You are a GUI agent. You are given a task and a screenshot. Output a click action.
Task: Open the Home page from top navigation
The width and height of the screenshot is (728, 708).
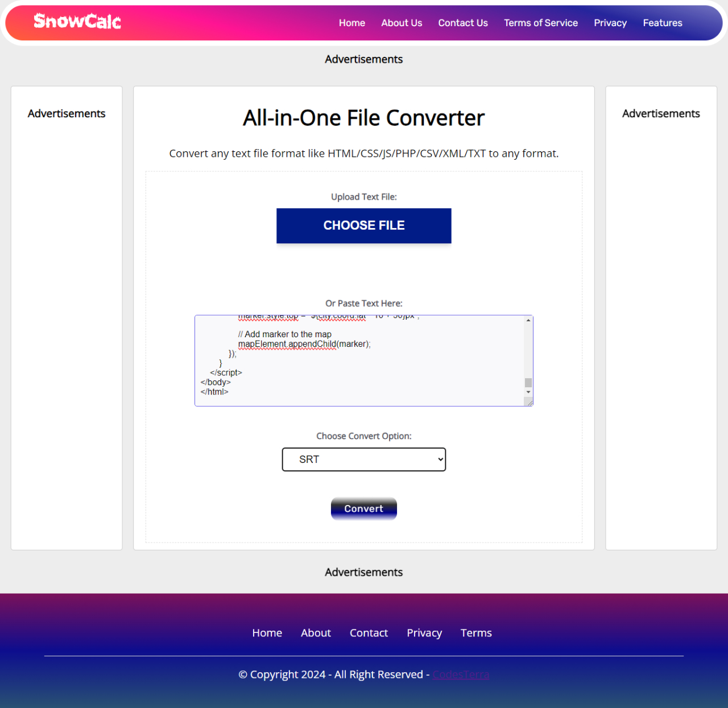(351, 23)
